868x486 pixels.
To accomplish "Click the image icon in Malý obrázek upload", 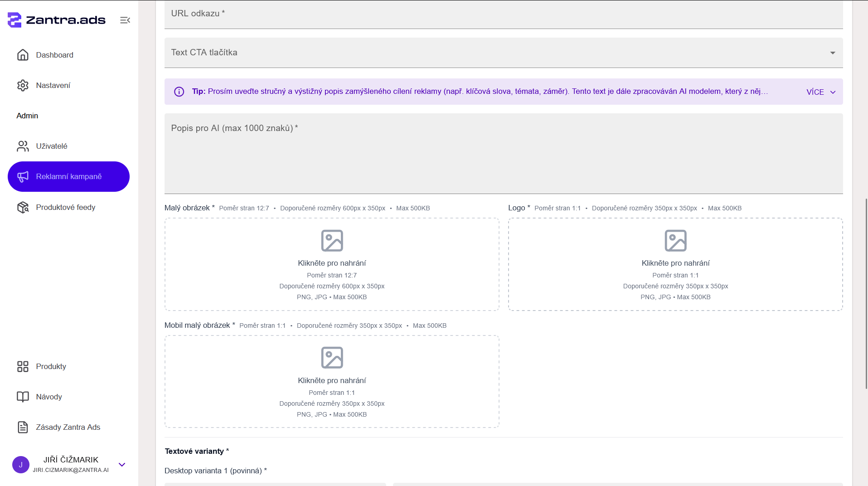I will click(x=332, y=240).
